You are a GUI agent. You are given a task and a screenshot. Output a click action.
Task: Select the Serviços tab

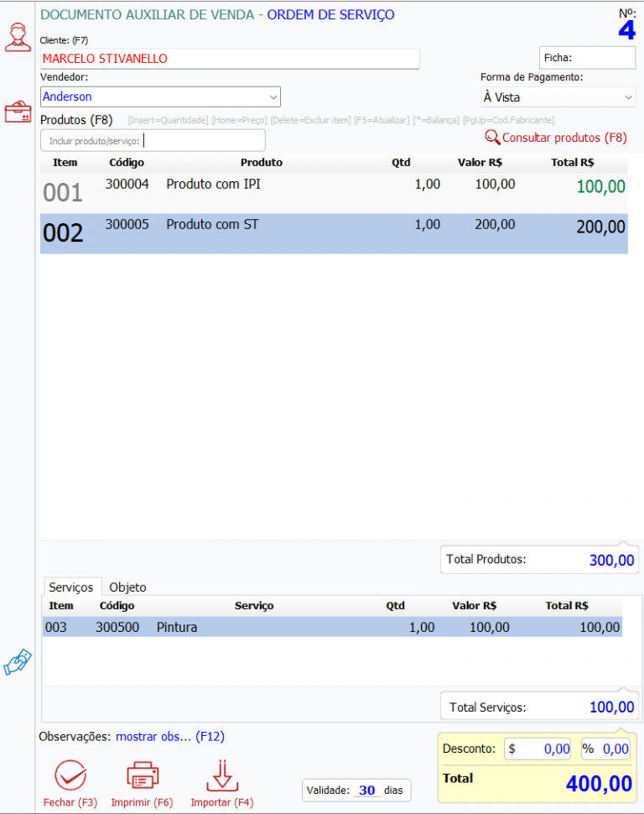[71, 587]
